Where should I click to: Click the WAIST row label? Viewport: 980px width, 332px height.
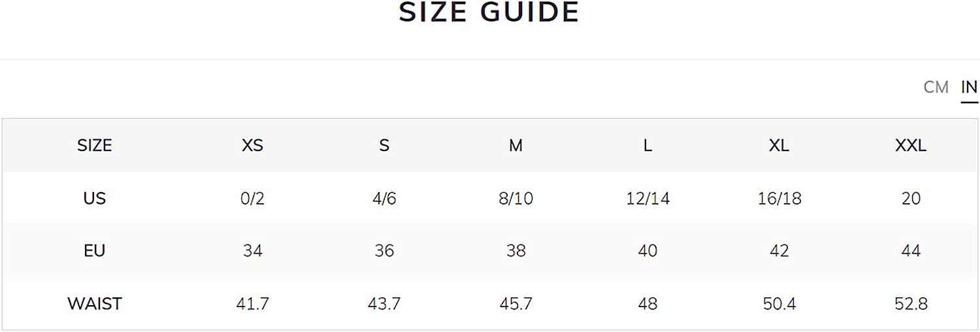pos(95,304)
